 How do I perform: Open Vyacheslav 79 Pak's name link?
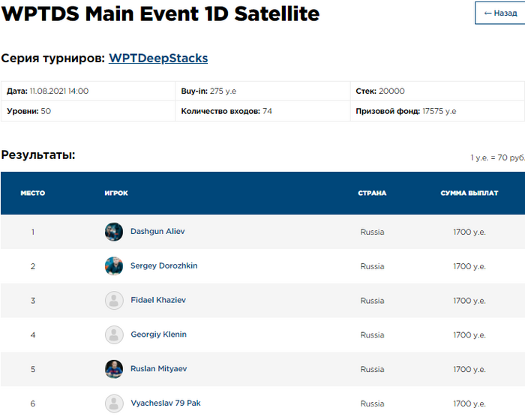click(165, 403)
